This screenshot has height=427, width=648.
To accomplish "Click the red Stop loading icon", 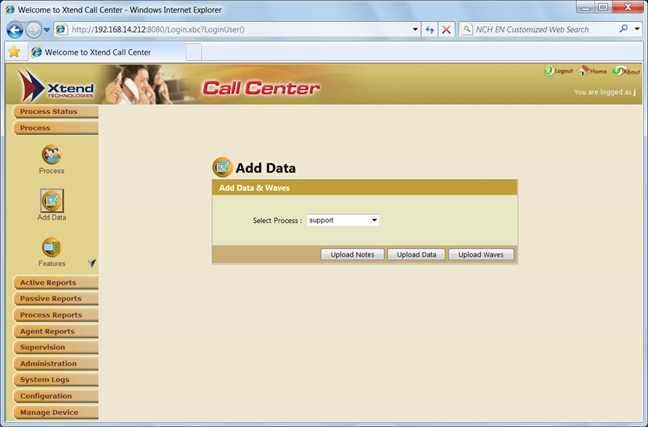I will (446, 30).
